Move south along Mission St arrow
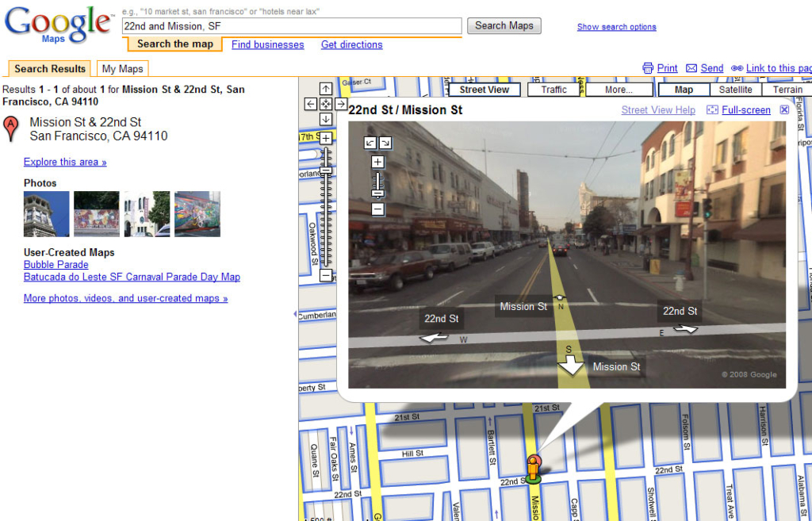 pyautogui.click(x=570, y=367)
